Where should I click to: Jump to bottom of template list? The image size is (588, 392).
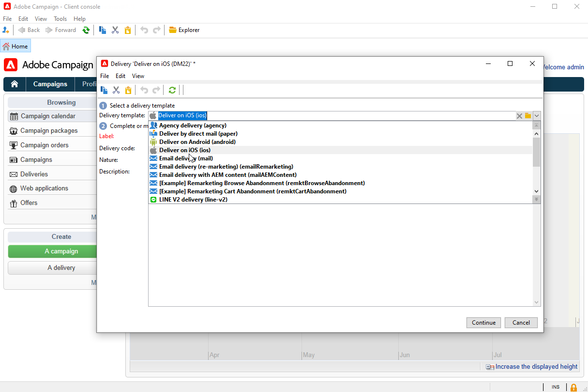coord(536,199)
